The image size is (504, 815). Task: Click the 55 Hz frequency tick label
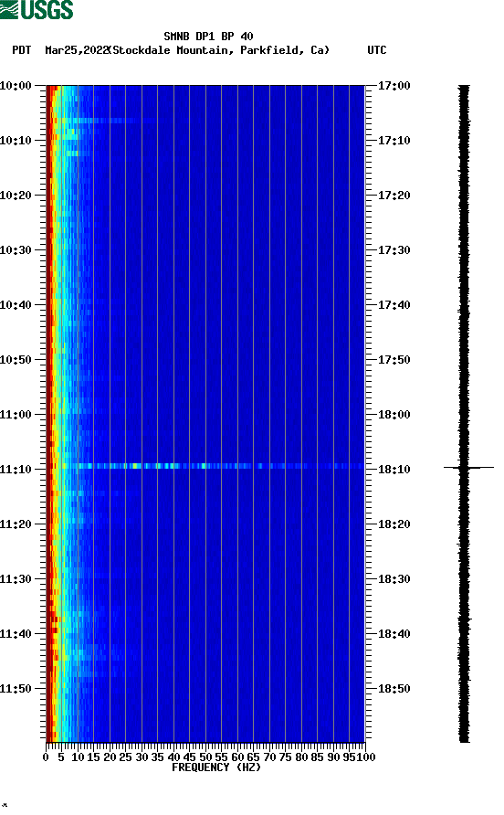(221, 757)
